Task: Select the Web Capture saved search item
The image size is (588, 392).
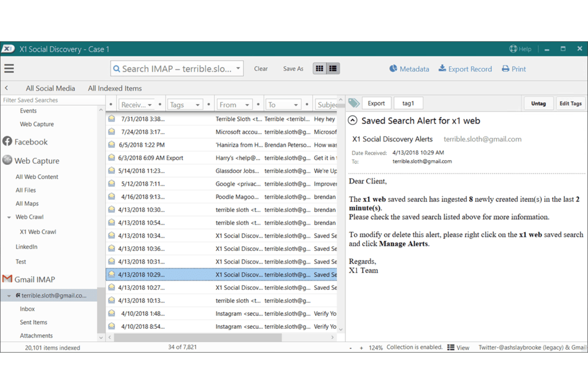Action: (37, 124)
